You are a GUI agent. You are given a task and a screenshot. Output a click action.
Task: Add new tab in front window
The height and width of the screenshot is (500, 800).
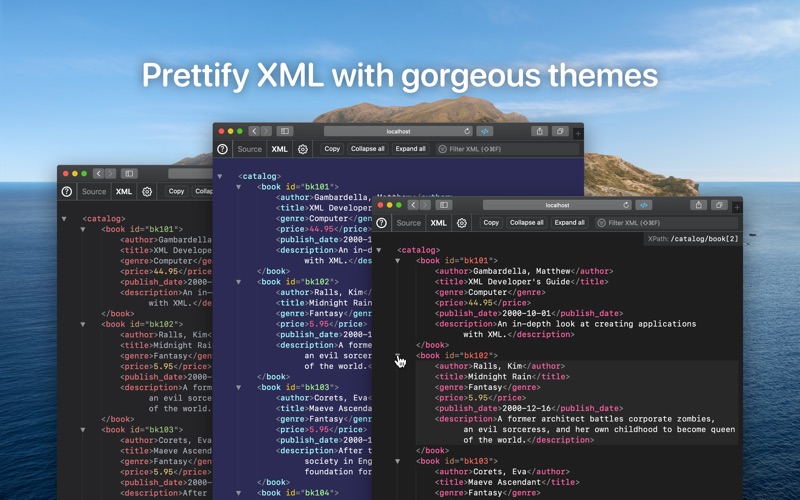[x=737, y=207]
